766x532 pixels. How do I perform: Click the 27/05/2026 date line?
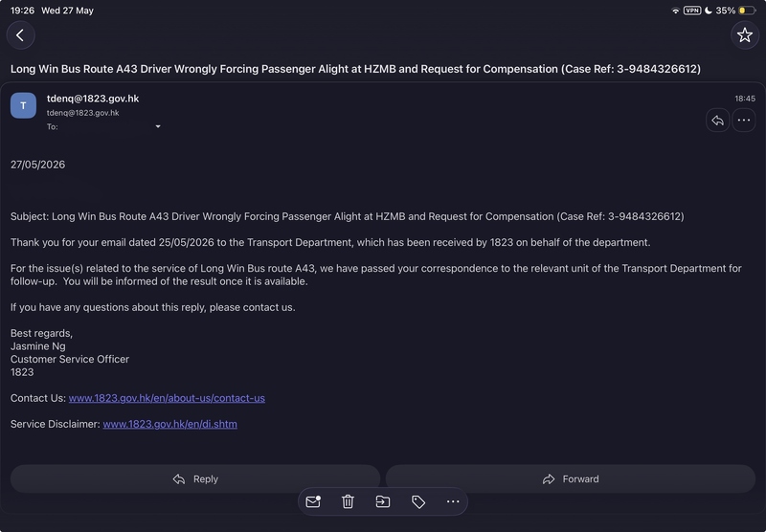(37, 165)
